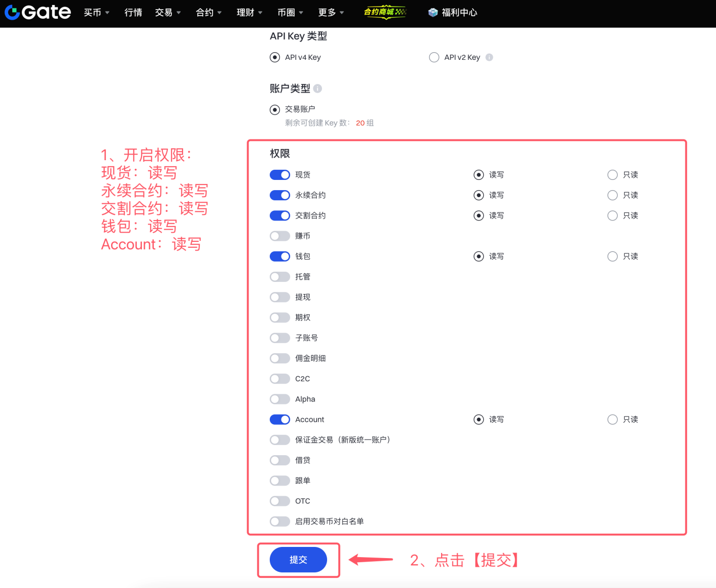This screenshot has width=716, height=588.
Task: Set 永续合约 permission to 只读
Action: click(x=612, y=195)
